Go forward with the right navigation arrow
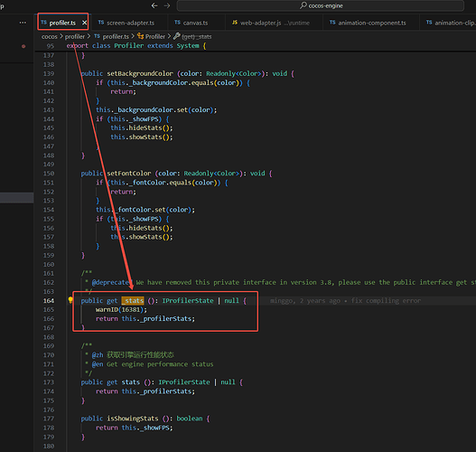Viewport: 476px width, 452px height. coord(167,5)
